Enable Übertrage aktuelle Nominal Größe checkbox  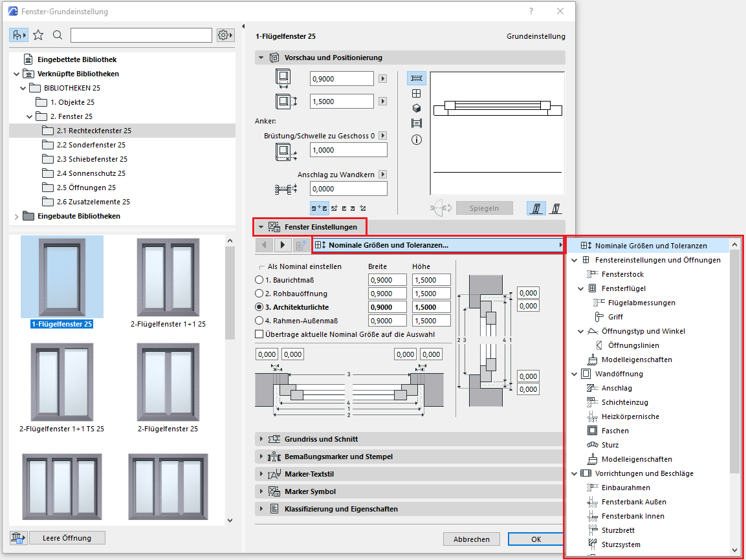pos(259,334)
